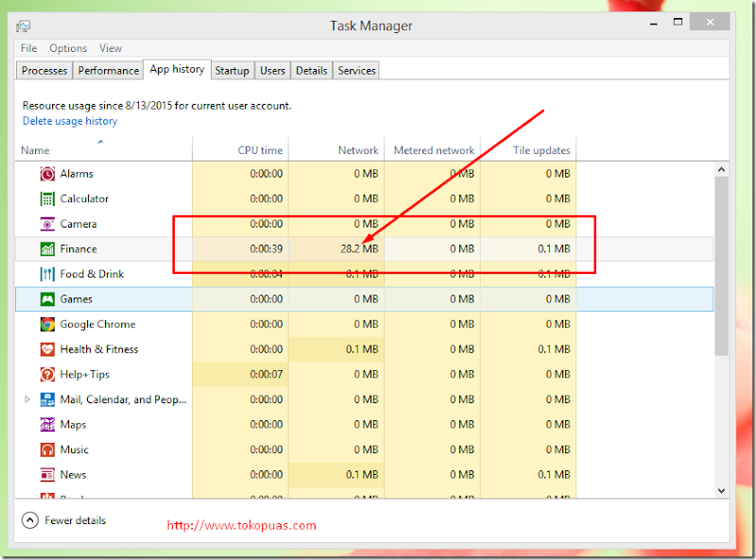Screen dimensions: 756x560
Task: Click the Music headphones icon
Action: coord(47,450)
